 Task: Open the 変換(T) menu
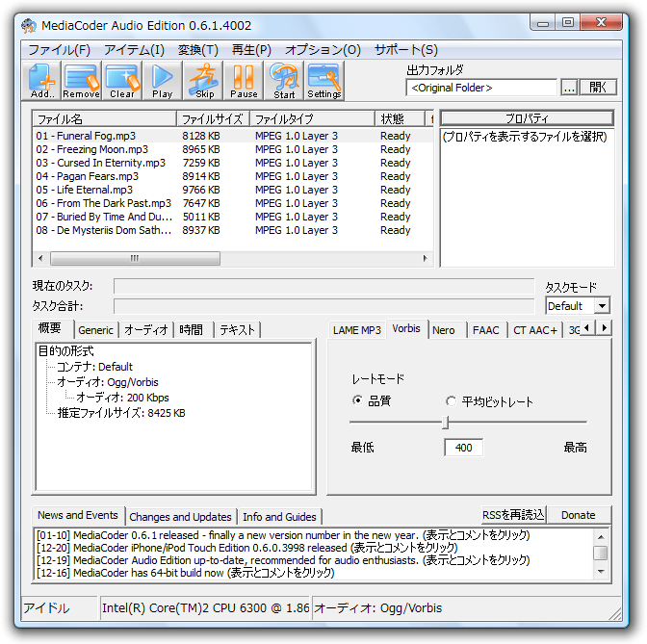(x=198, y=50)
